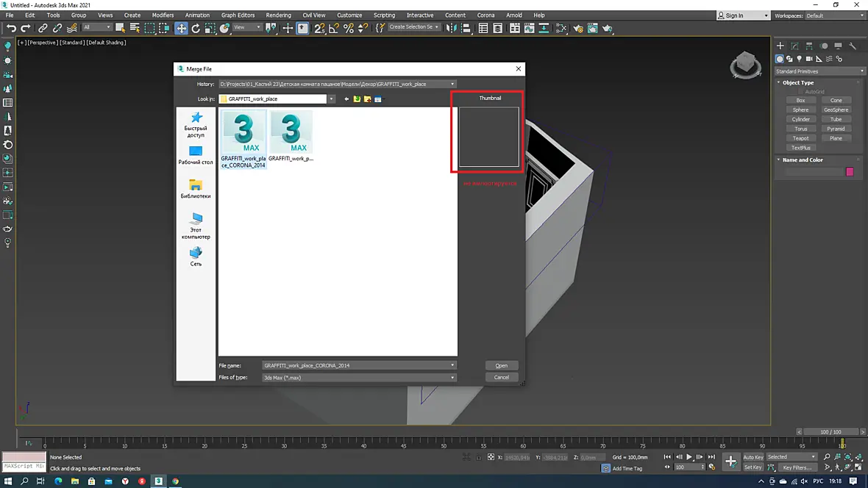Toggle Set Key mode

click(753, 467)
